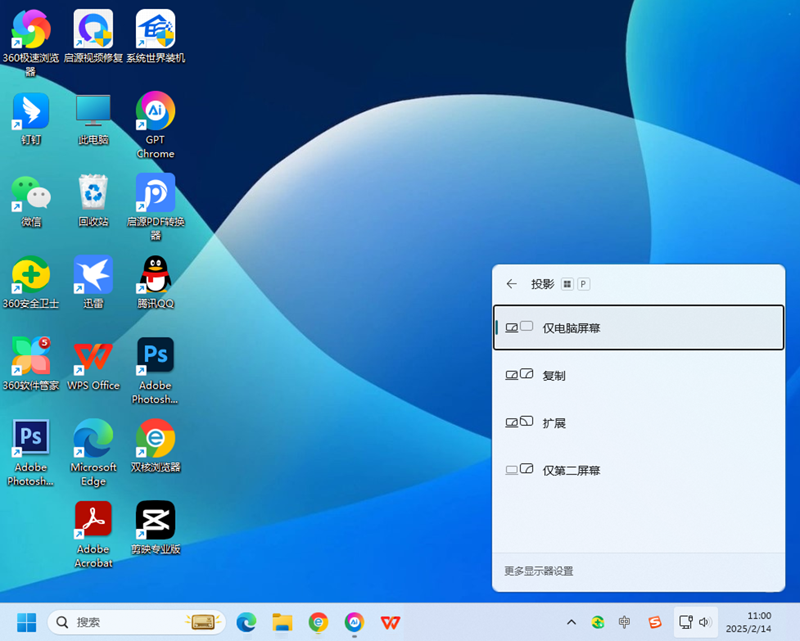Open the date and time 11:00 clock
This screenshot has width=800, height=641.
tap(748, 622)
